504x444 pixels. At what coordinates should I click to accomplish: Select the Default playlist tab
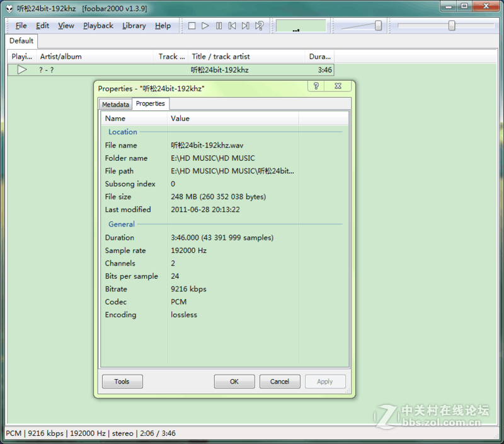pyautogui.click(x=21, y=41)
